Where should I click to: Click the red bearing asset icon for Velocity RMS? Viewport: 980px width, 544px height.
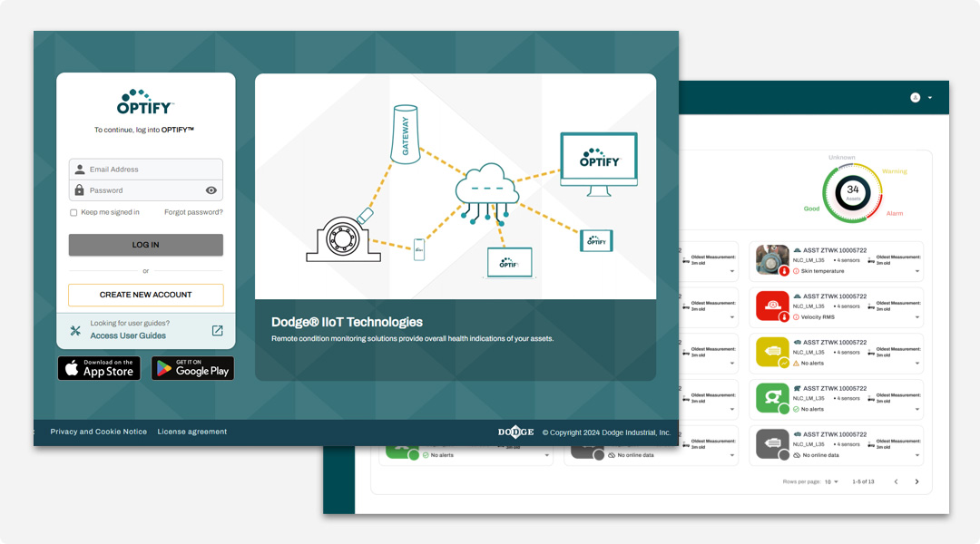(772, 306)
